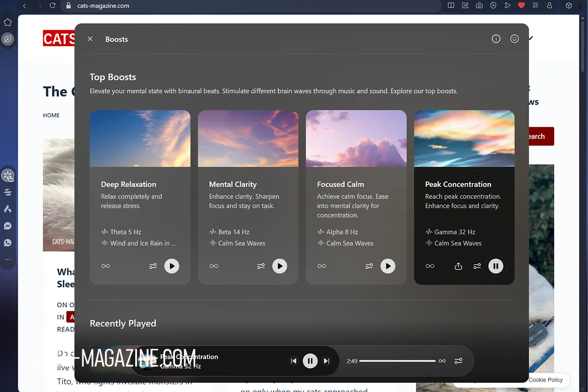Play the Mental Clarity boost
Viewport: 588px width, 392px height.
(280, 266)
